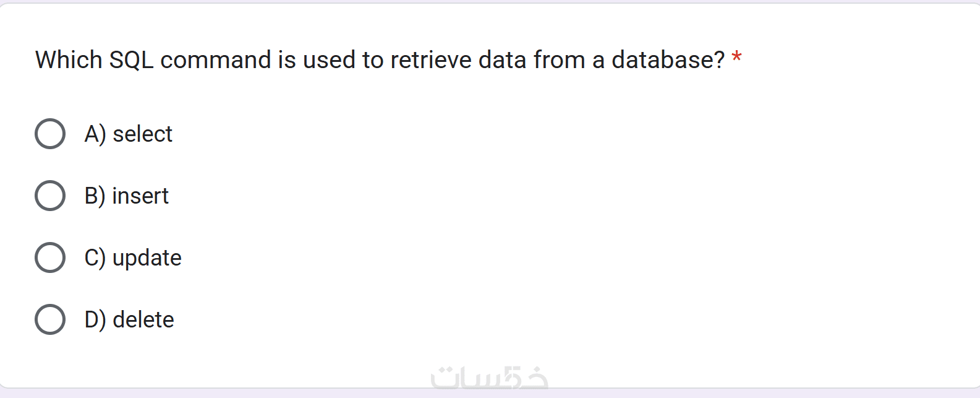
Task: Click the "A) select" answer label text
Action: pos(129,134)
